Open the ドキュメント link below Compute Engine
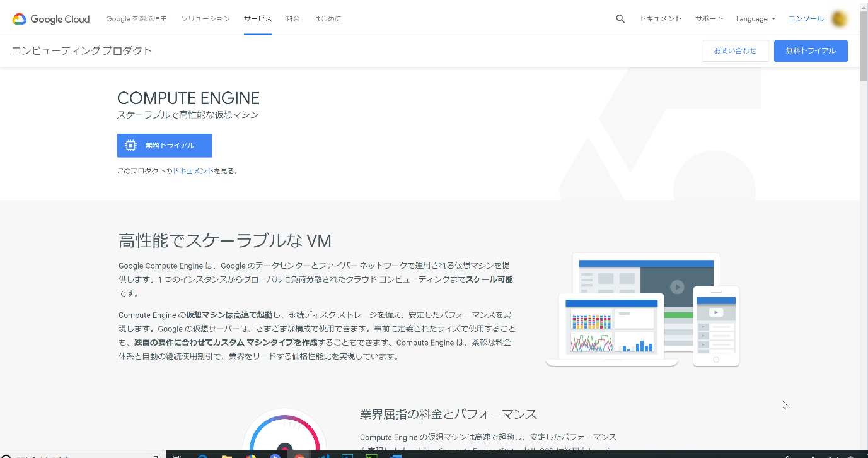Image resolution: width=868 pixels, height=458 pixels. [x=193, y=171]
